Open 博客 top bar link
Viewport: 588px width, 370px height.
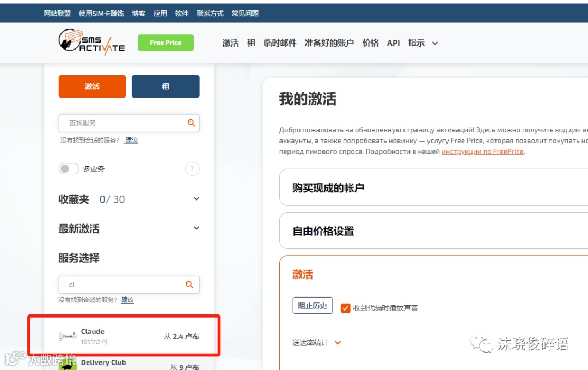click(x=138, y=14)
